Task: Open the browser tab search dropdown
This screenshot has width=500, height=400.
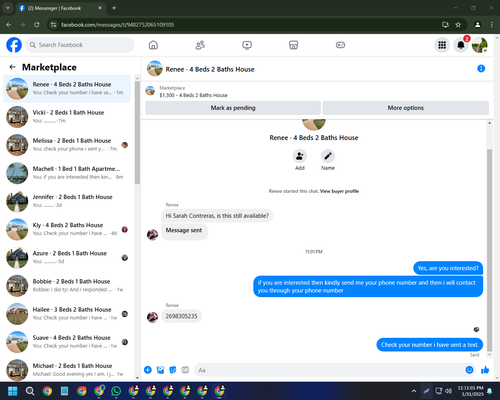Action: coord(7,8)
